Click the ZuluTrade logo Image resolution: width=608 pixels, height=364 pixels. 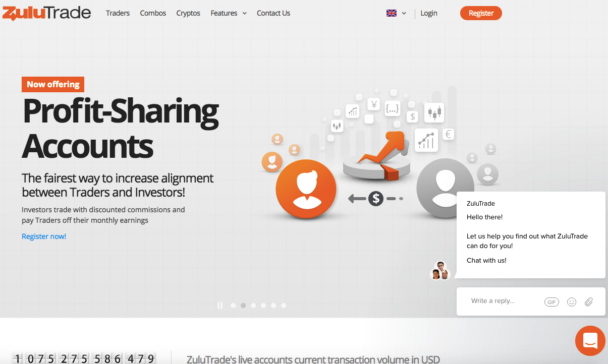[46, 13]
